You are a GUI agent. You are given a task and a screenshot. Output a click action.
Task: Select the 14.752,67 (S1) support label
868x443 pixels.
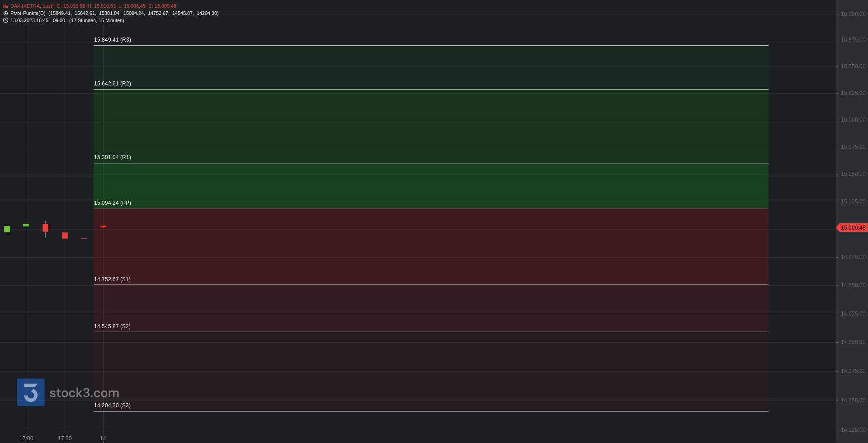[x=112, y=279]
